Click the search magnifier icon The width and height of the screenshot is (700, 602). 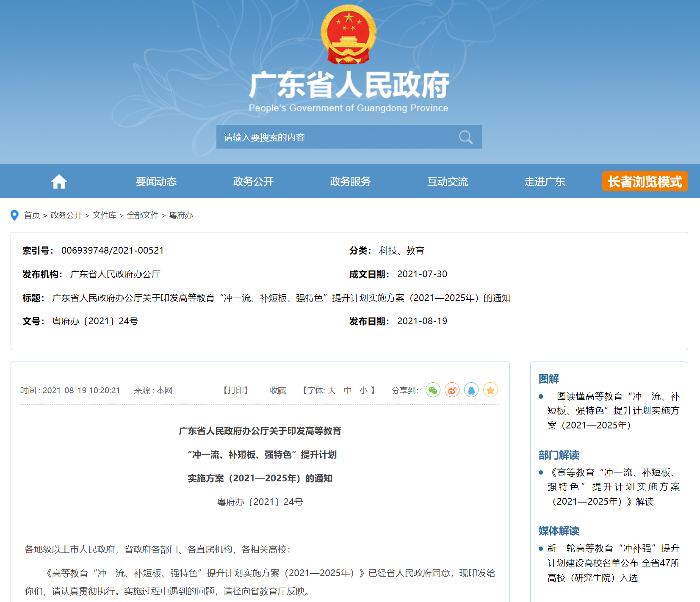(x=465, y=137)
